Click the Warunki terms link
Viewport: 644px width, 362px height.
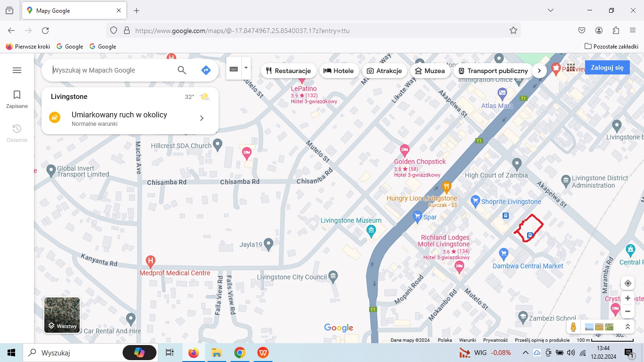point(468,340)
